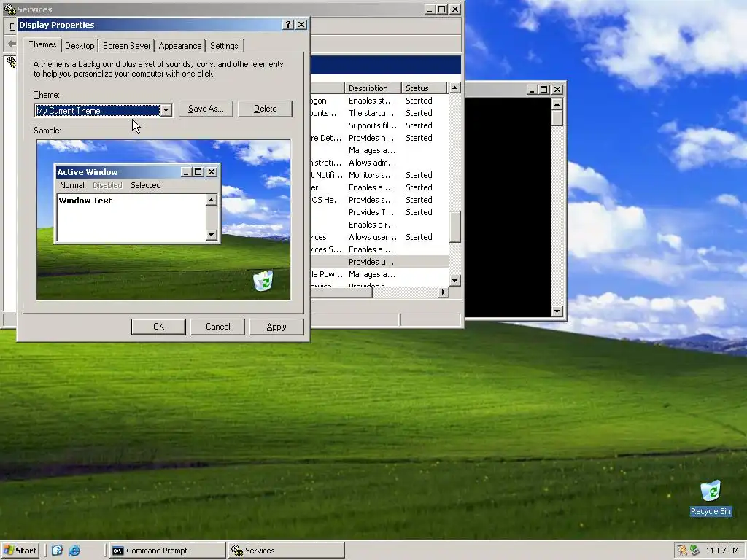747x560 pixels.
Task: Click the Services list scroll down arrow
Action: (455, 281)
